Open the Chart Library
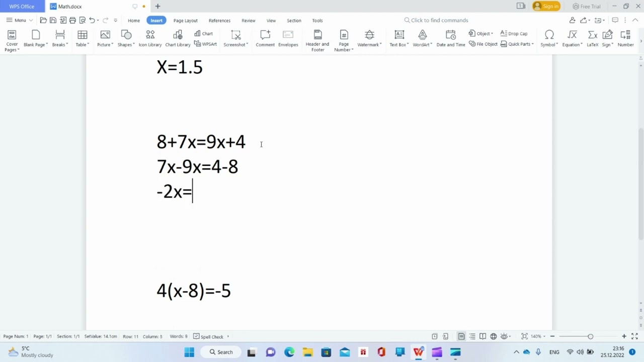Image resolution: width=644 pixels, height=362 pixels. click(178, 39)
